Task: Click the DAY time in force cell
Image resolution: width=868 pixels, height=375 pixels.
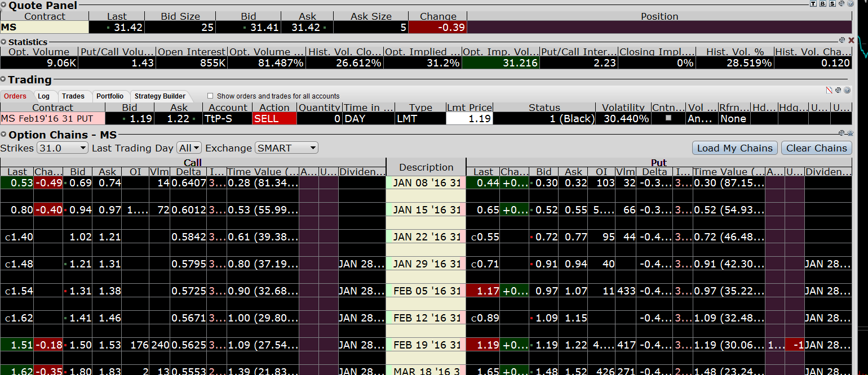Action: (369, 119)
